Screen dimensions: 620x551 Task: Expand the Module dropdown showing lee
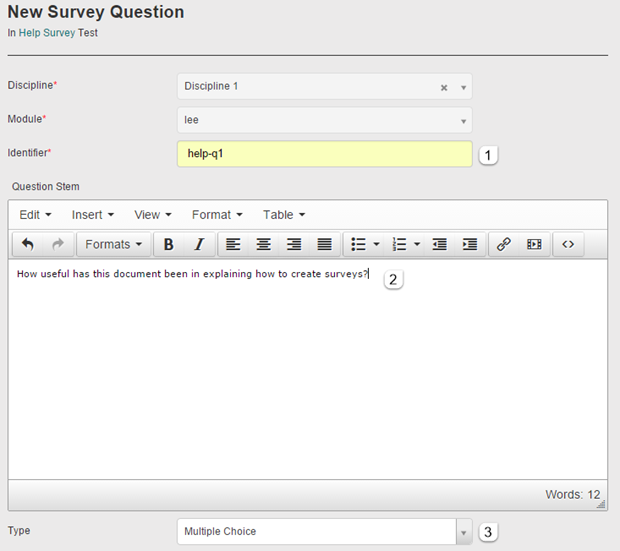[324, 120]
